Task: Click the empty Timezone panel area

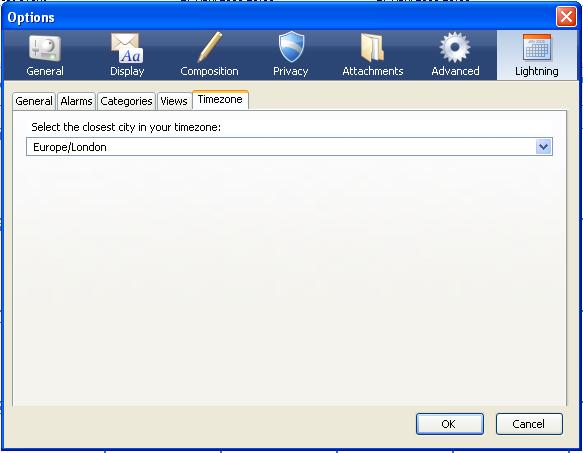Action: click(289, 279)
